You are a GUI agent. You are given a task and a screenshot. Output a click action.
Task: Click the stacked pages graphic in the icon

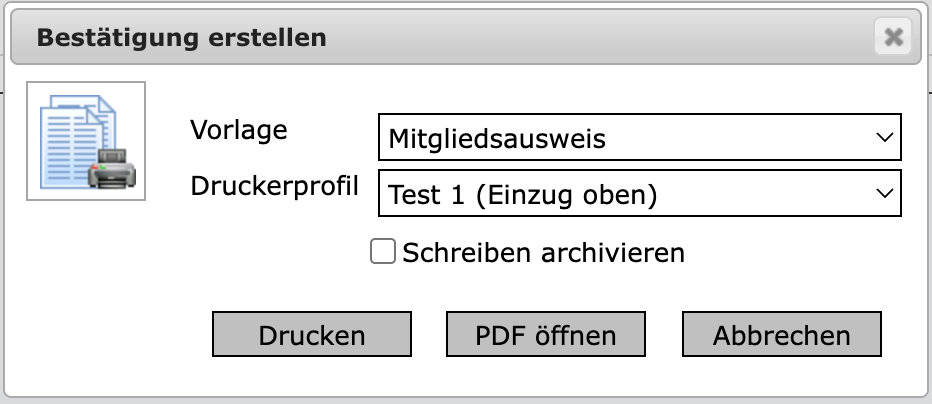pos(70,135)
